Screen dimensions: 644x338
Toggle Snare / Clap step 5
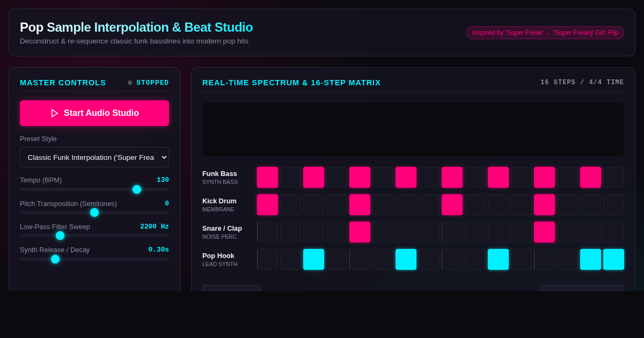coord(360,232)
